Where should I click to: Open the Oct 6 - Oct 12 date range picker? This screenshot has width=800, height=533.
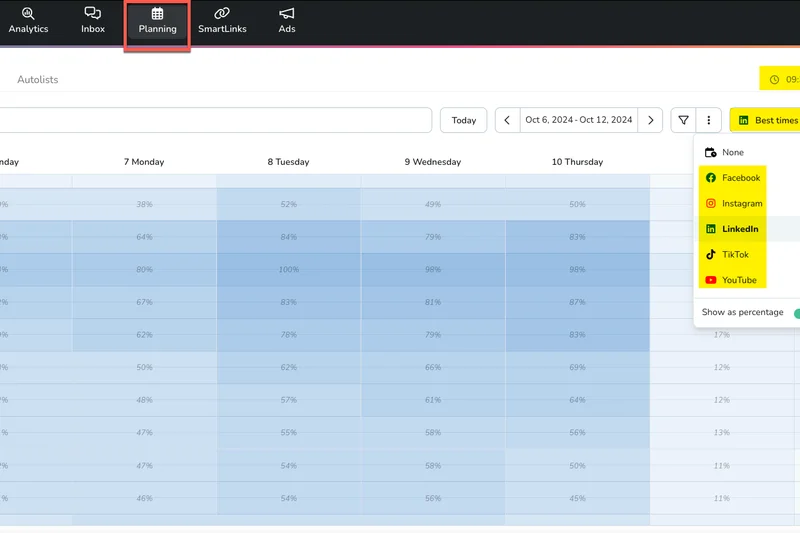[x=578, y=120]
